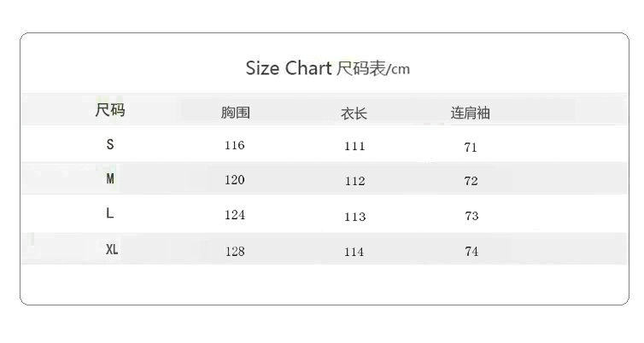The height and width of the screenshot is (343, 644).
Task: Click the 胸围 column header
Action: (235, 113)
